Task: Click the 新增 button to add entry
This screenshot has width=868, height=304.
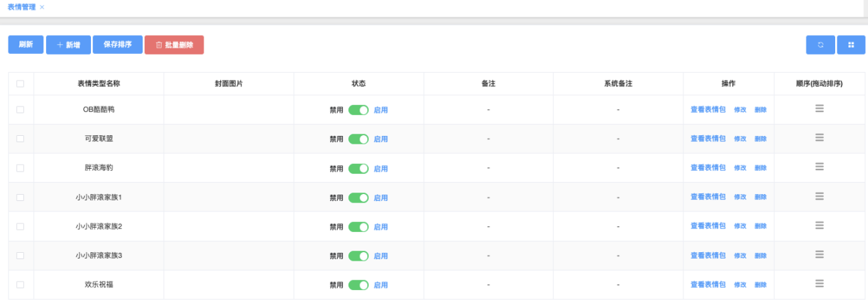Action: [69, 45]
